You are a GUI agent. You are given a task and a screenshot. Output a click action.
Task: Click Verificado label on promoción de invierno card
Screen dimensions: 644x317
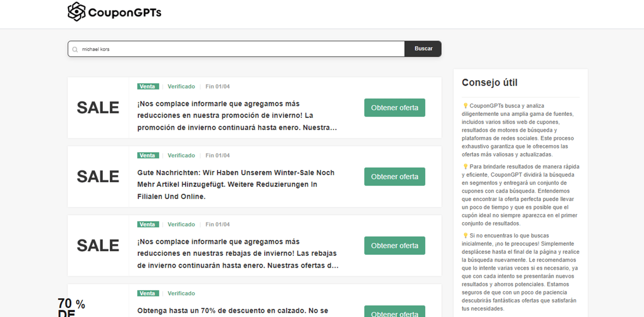coord(182,87)
